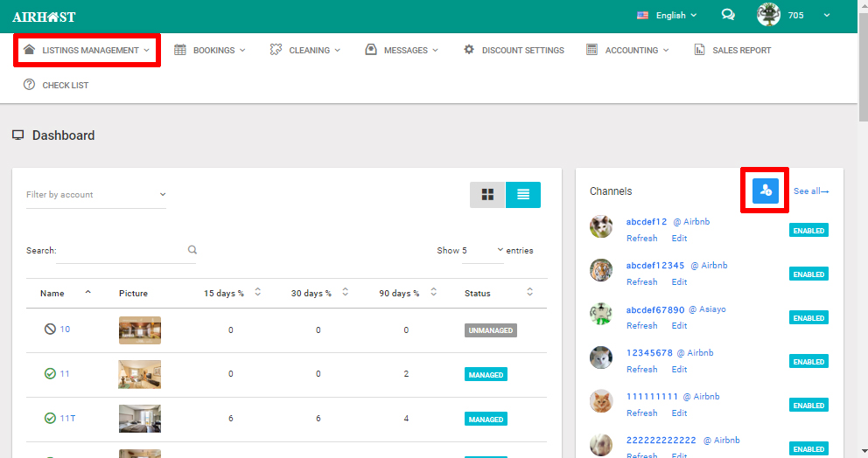Viewport: 868px width, 458px height.
Task: Switch to grid view icon
Action: click(x=487, y=195)
